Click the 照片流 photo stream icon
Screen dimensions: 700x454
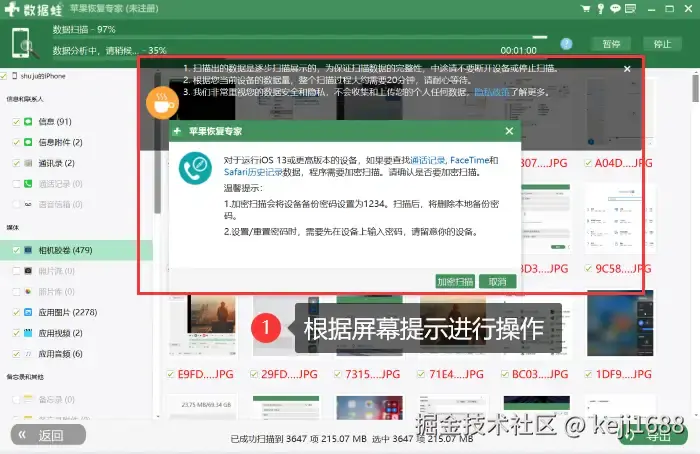coord(28,271)
